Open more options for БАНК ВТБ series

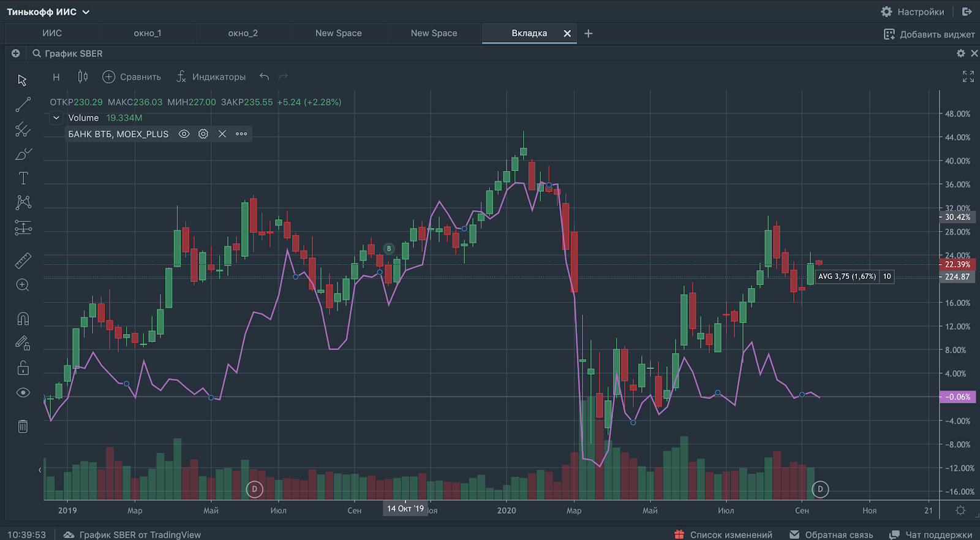(241, 134)
